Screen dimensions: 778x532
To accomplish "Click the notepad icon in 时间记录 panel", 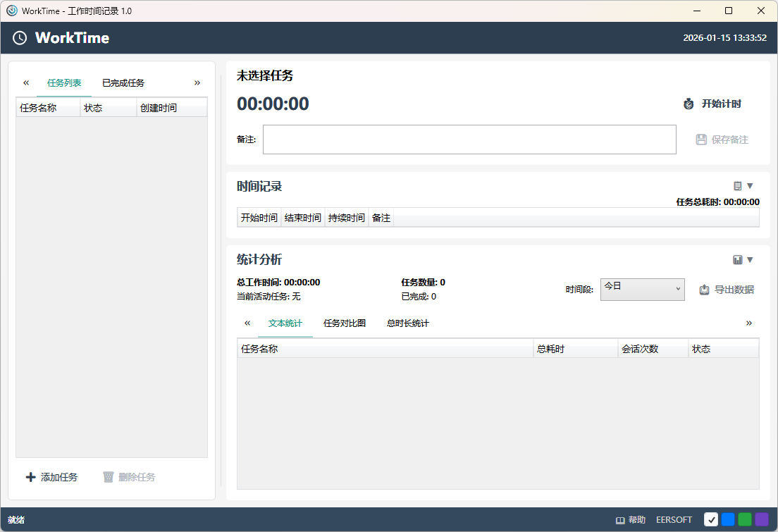I will (738, 186).
